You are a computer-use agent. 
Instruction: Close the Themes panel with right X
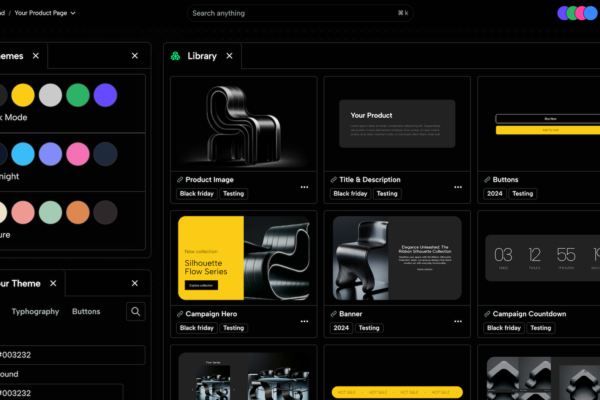point(135,56)
